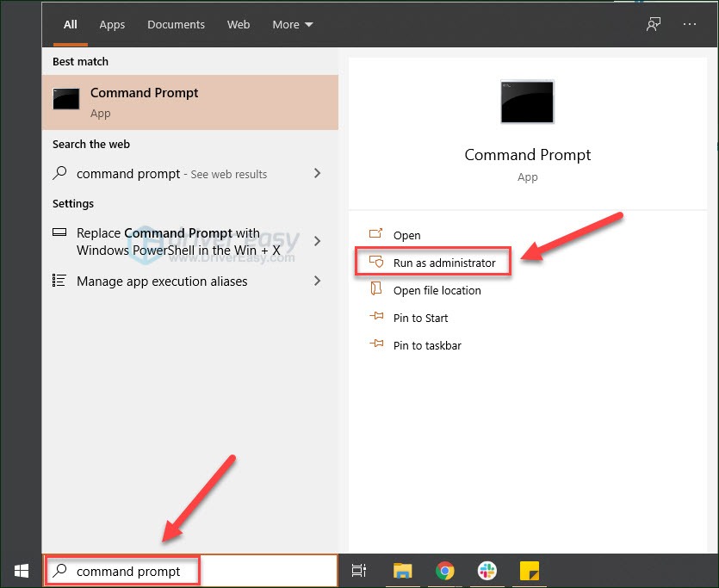Open Google Chrome from the taskbar
The height and width of the screenshot is (588, 719).
click(x=444, y=571)
